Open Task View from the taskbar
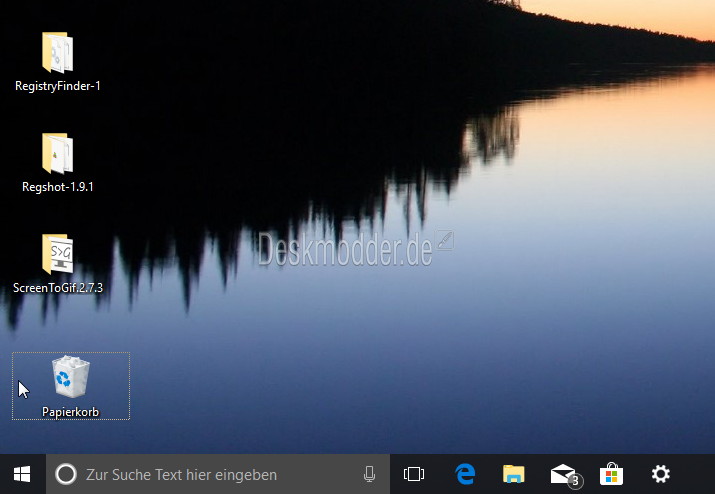This screenshot has width=715, height=494. (414, 474)
